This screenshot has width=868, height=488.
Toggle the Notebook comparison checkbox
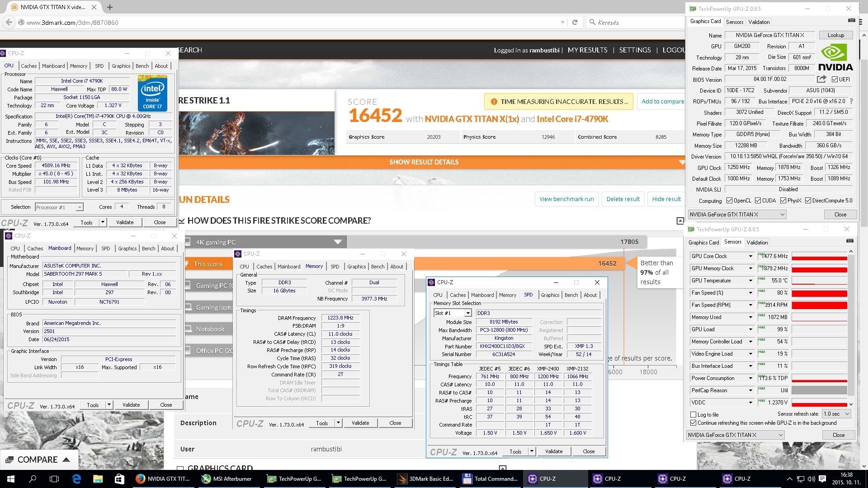click(188, 328)
